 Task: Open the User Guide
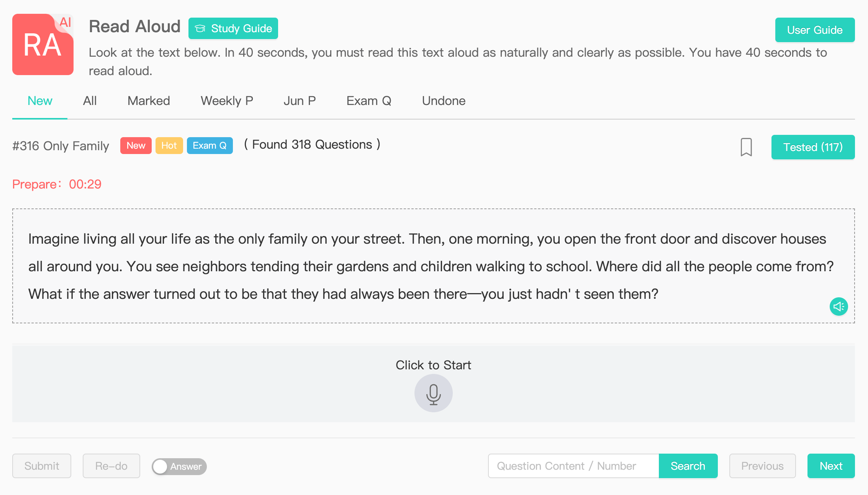click(814, 30)
